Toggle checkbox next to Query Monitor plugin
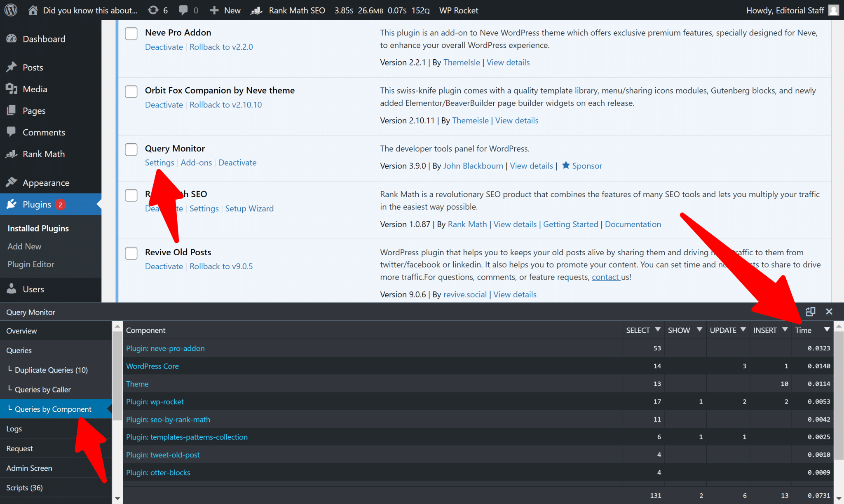Viewport: 844px width, 504px height. pos(131,148)
